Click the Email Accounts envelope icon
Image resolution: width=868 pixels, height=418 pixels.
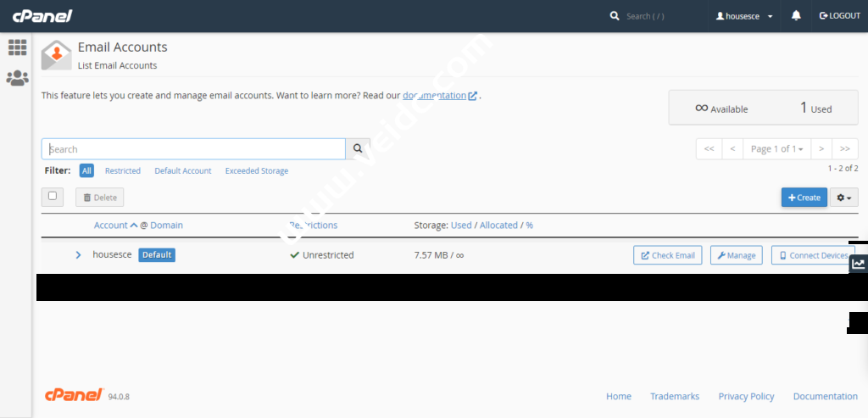click(x=56, y=54)
